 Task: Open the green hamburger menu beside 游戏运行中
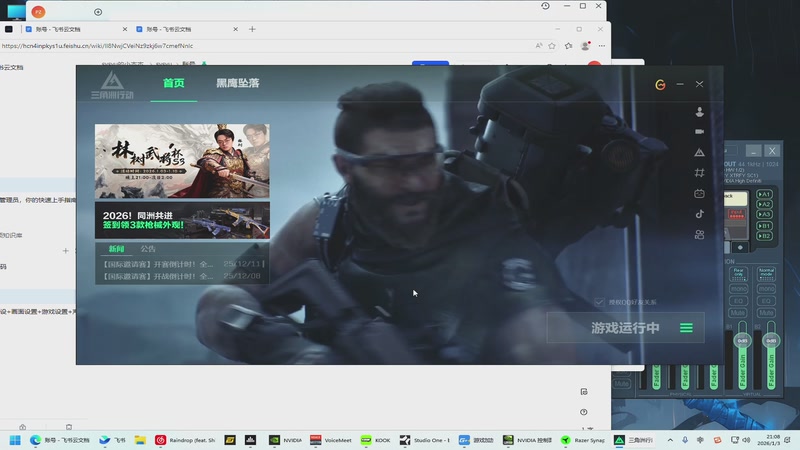click(x=686, y=328)
